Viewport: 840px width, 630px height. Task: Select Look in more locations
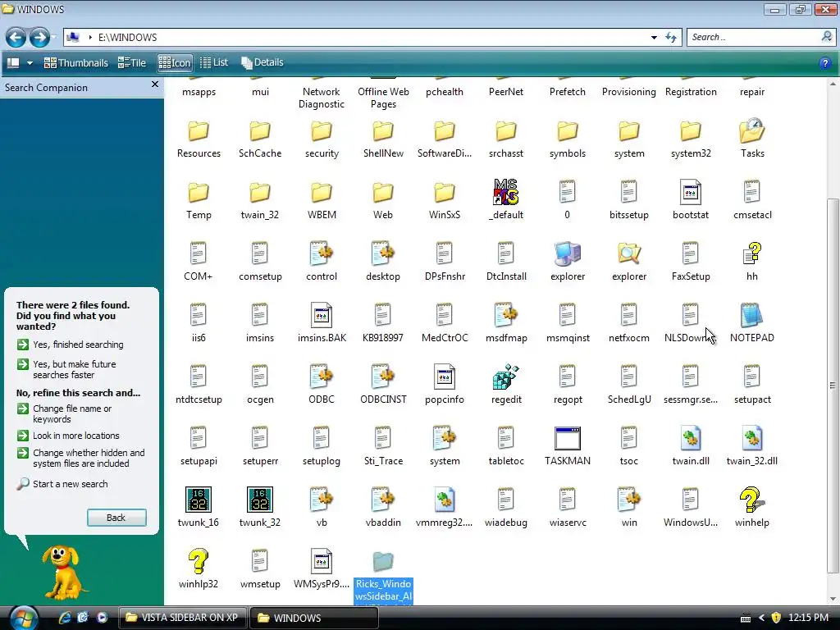pyautogui.click(x=68, y=436)
